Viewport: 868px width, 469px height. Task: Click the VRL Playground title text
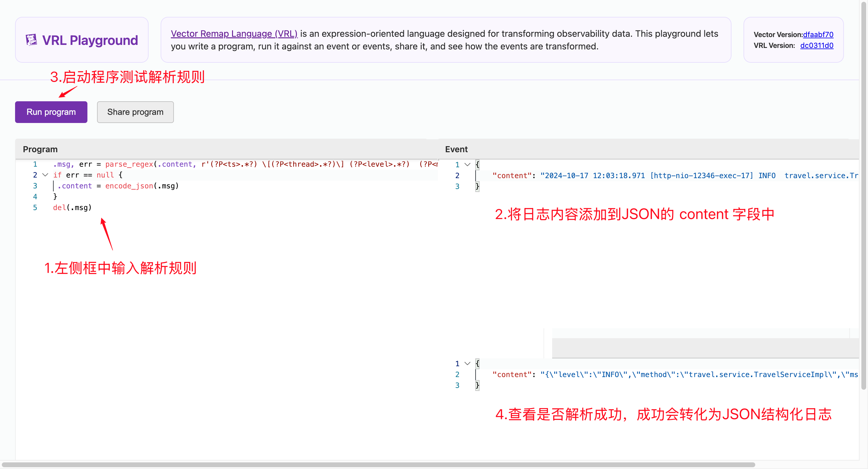coord(90,40)
